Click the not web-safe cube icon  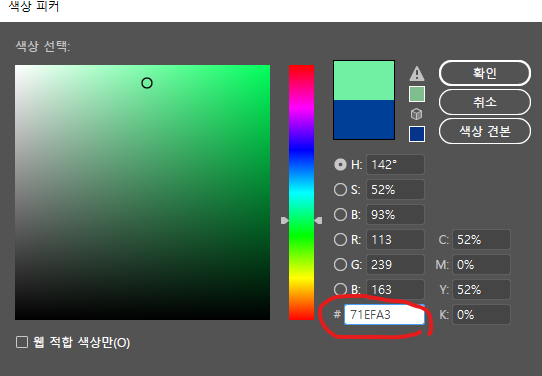[x=417, y=114]
